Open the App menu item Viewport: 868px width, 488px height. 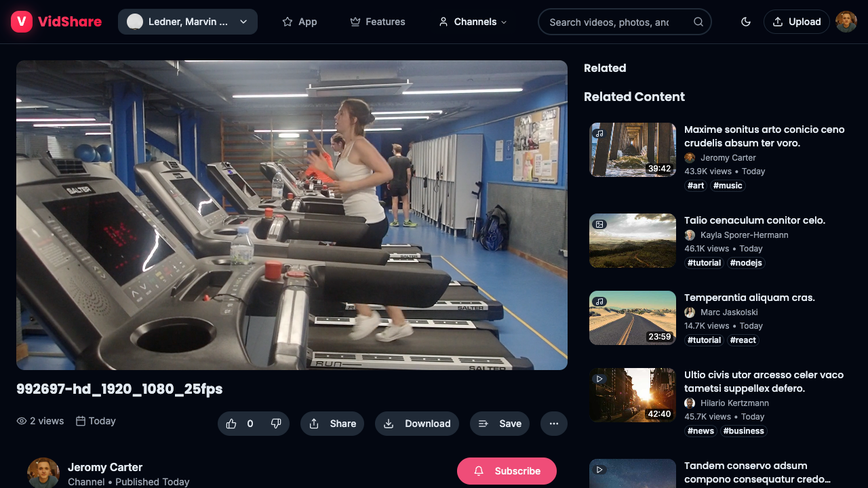pyautogui.click(x=300, y=22)
